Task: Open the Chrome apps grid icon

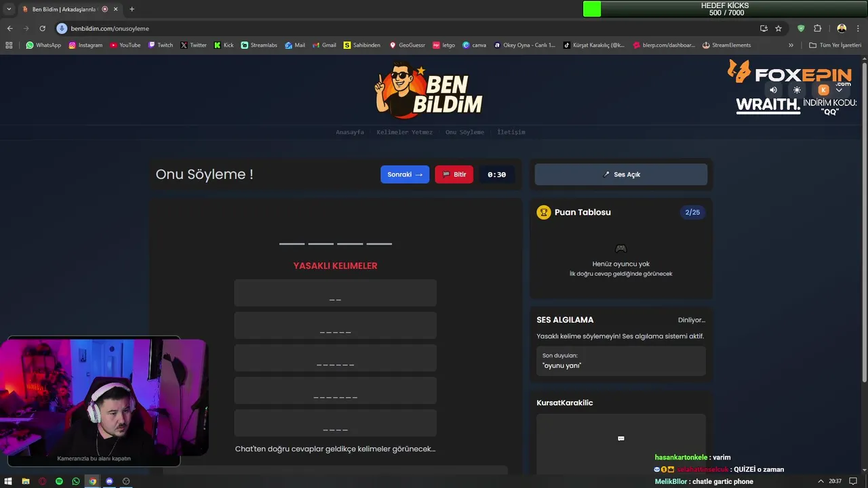Action: point(9,45)
